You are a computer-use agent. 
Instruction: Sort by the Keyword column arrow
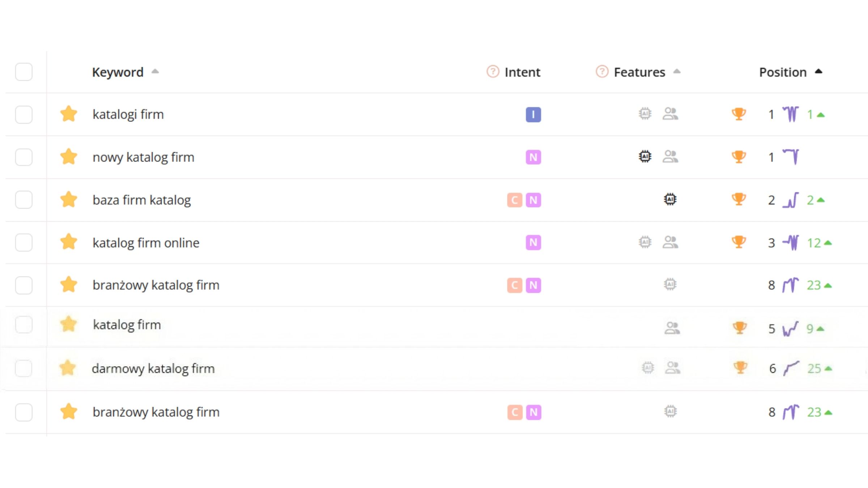coord(155,71)
